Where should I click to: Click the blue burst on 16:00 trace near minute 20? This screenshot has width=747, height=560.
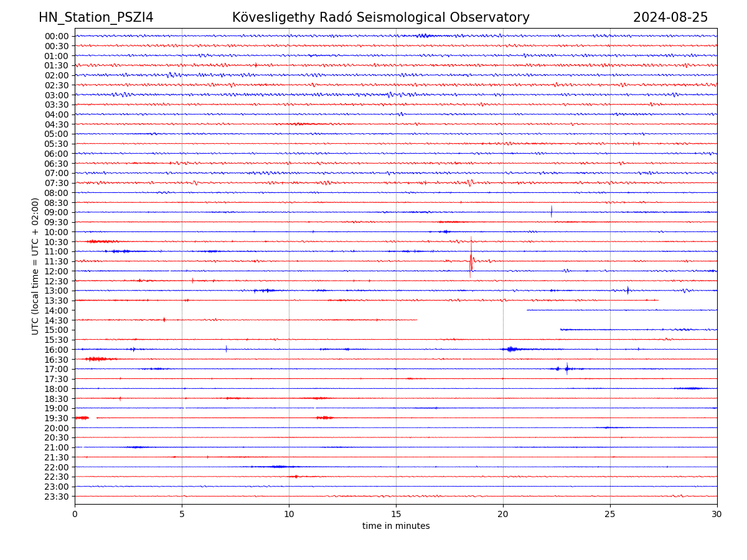click(x=511, y=349)
